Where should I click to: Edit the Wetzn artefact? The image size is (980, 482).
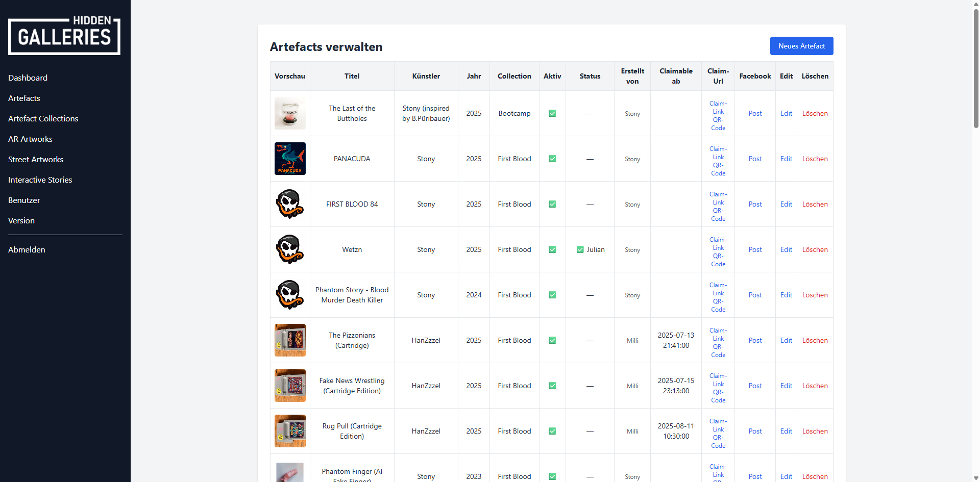(x=786, y=249)
